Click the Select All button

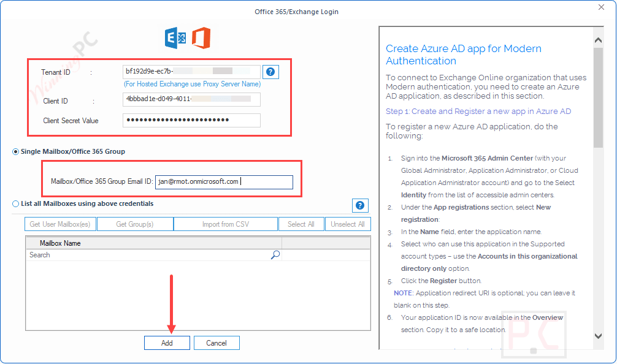(301, 224)
